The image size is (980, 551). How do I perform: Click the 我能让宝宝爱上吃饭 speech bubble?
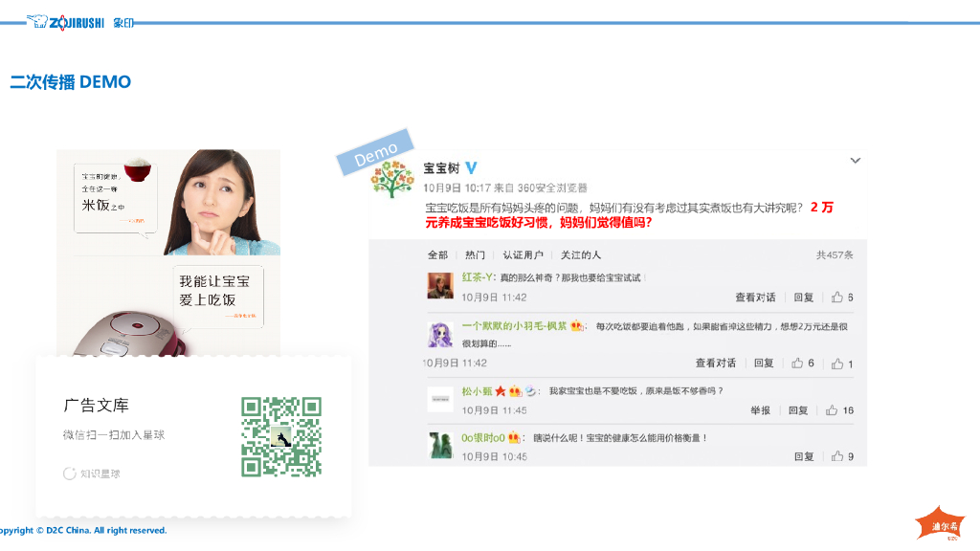217,297
